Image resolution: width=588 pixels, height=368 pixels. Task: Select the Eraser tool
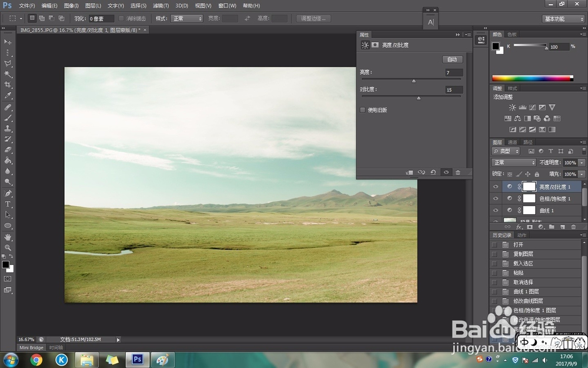click(x=8, y=150)
